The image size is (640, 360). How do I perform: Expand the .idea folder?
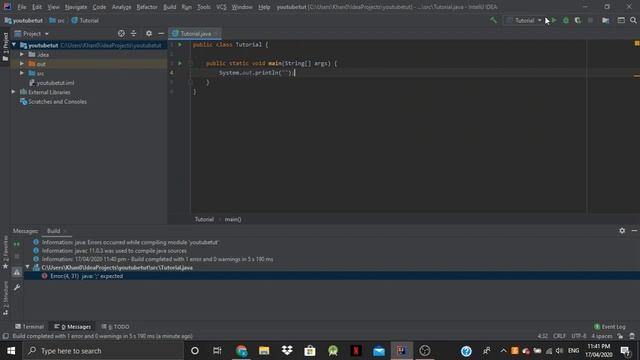coord(22,54)
